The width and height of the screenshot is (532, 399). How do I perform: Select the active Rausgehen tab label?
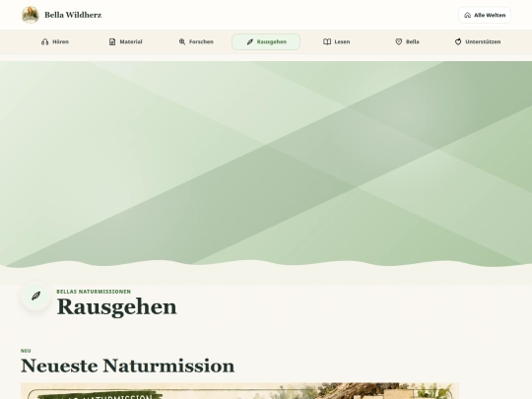(x=272, y=41)
